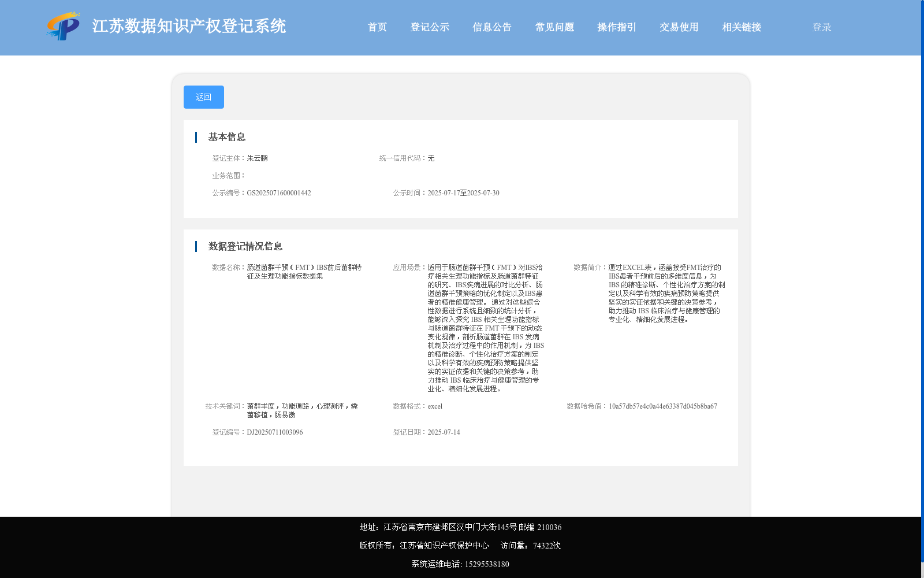This screenshot has width=924, height=578.
Task: Open the 信息公告 menu item
Action: (x=492, y=27)
